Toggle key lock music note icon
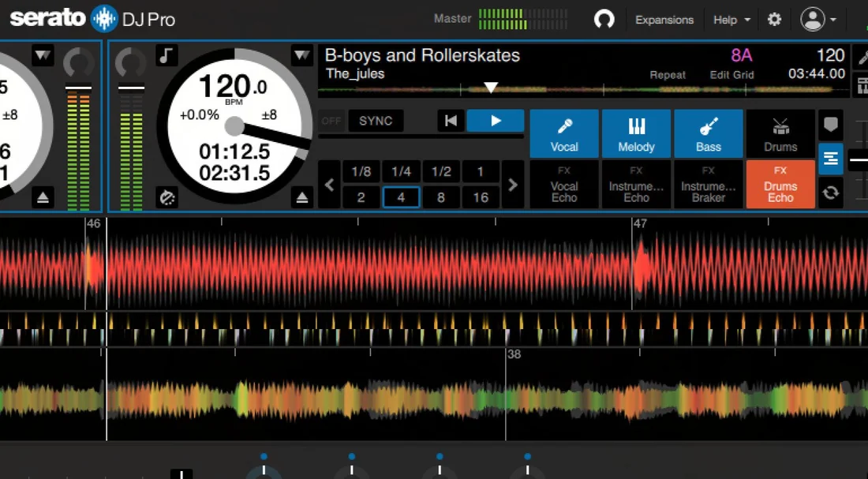Viewport: 868px width, 479px height. (x=166, y=55)
